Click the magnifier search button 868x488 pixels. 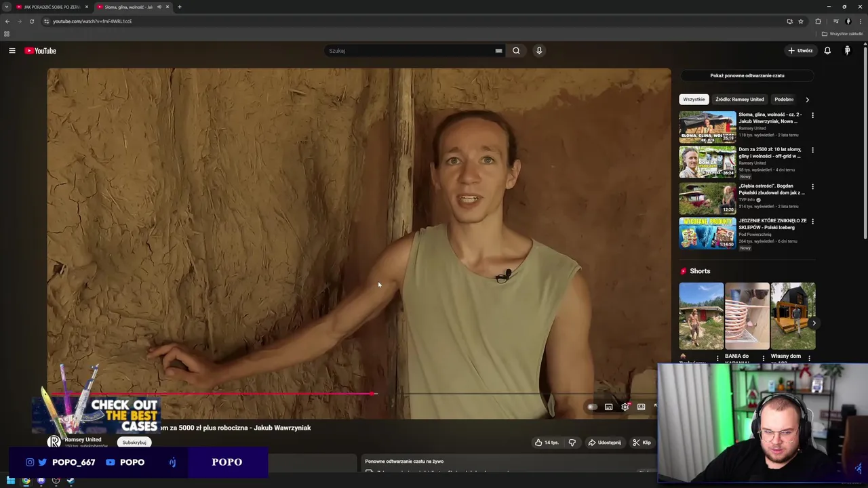tap(516, 51)
